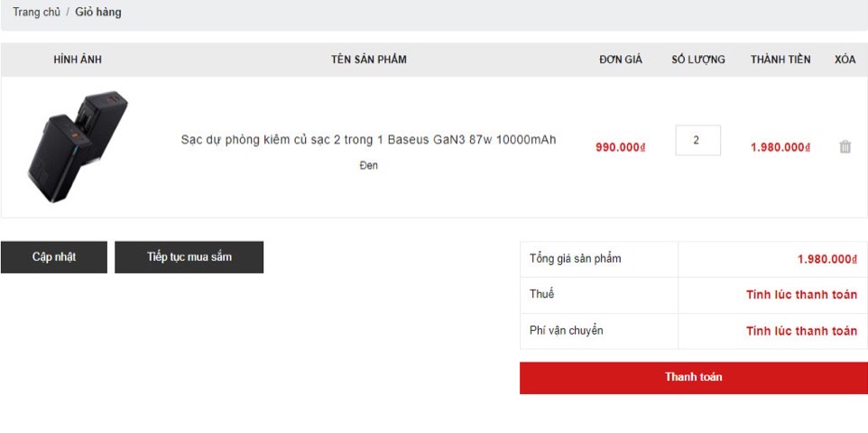Click the HÌNH ẢNH column header
868x433 pixels.
pos(78,60)
